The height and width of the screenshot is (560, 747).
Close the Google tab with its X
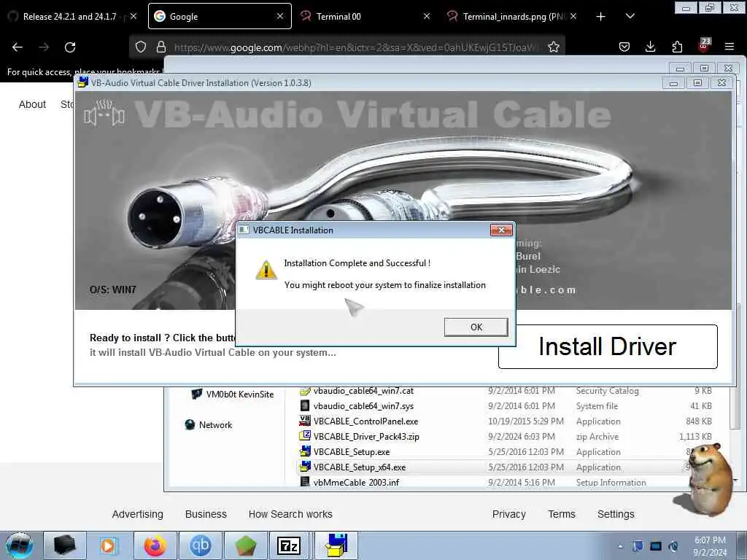pyautogui.click(x=280, y=16)
